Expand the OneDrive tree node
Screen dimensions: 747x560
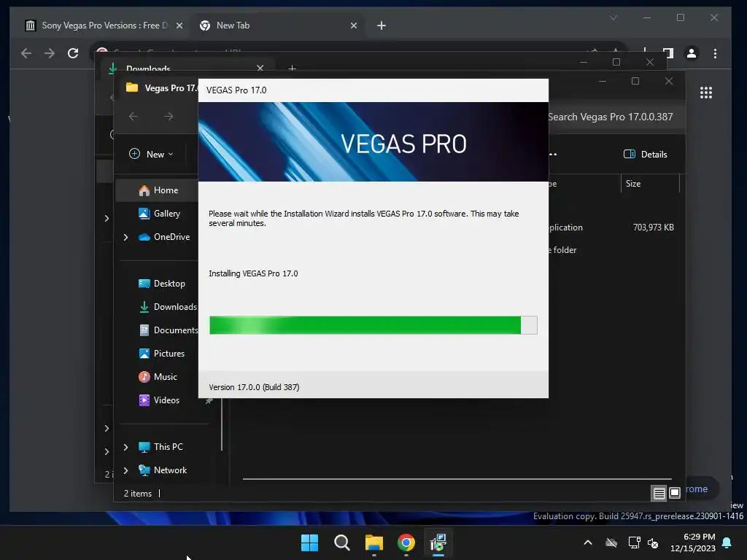point(125,237)
